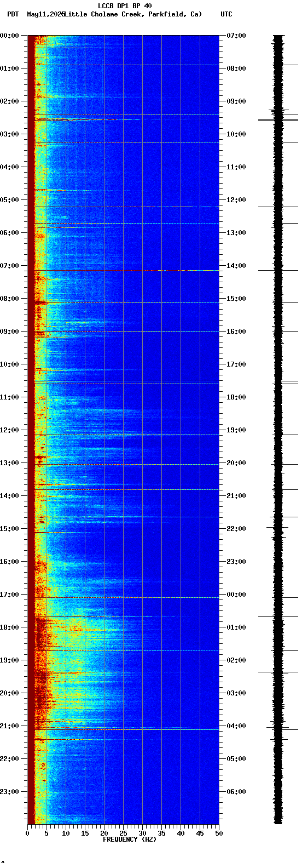The image size is (302, 868).
Task: Click the plot title 'LCCB DP1 BP 40'
Action: 125,6
